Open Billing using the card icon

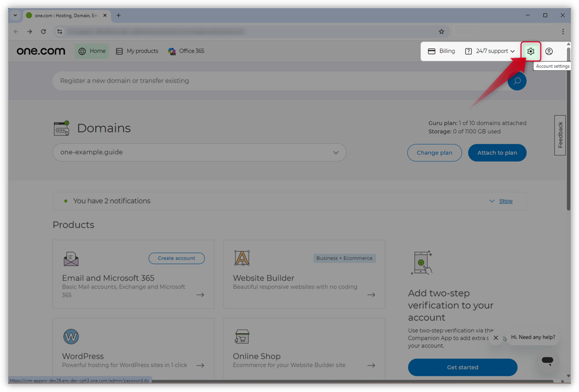click(431, 51)
